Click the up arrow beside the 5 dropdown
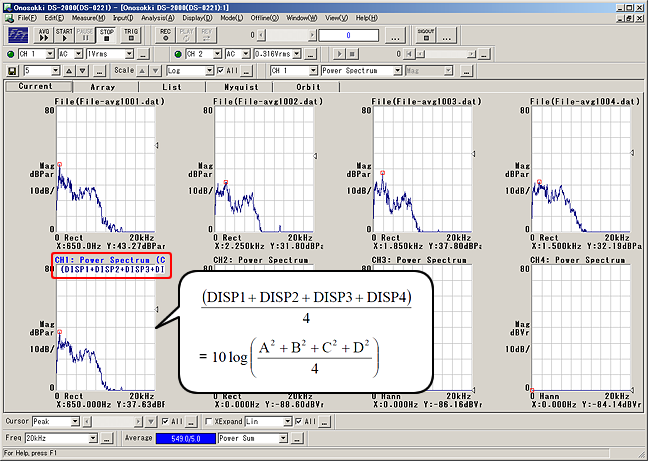The height and width of the screenshot is (461, 648). pyautogui.click(x=69, y=71)
